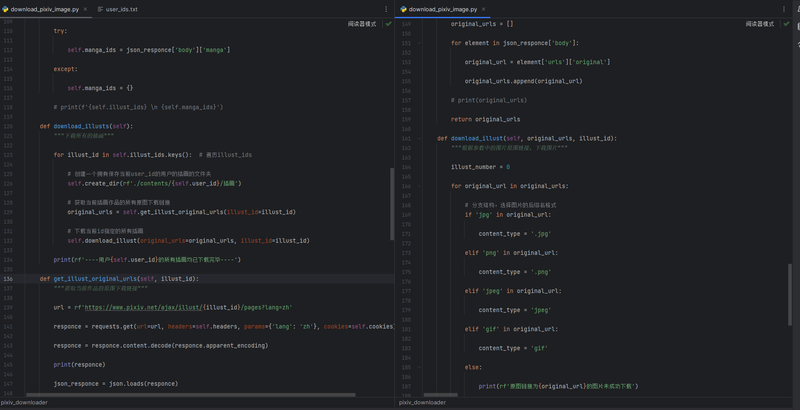Click the "elif 'png' in original_url:" line
This screenshot has width=800, height=410.
click(x=511, y=253)
